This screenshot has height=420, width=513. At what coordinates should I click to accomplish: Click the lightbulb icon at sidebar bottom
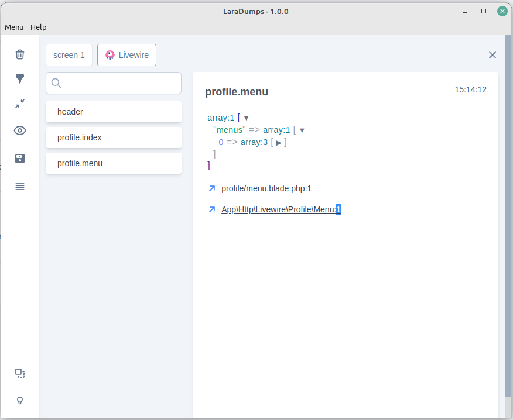20,400
